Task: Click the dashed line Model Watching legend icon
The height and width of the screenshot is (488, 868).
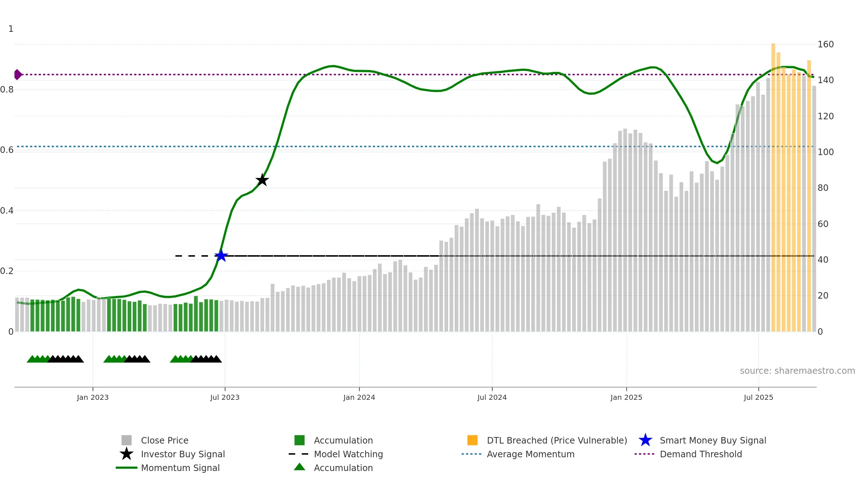Action: 299,454
